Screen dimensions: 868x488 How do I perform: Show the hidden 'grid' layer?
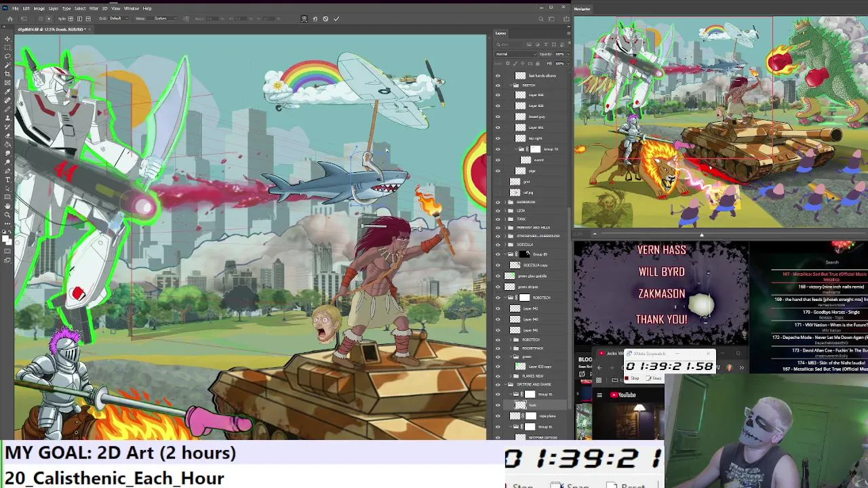(498, 182)
